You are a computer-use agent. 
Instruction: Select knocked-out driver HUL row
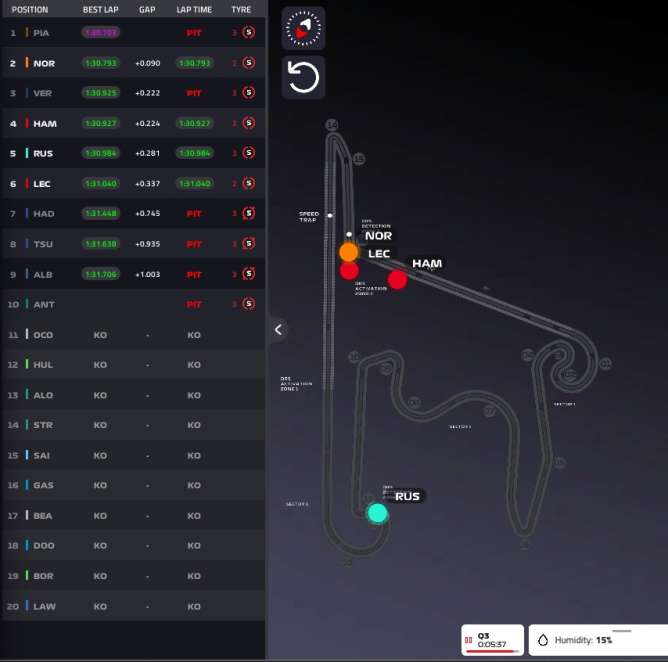133,365
